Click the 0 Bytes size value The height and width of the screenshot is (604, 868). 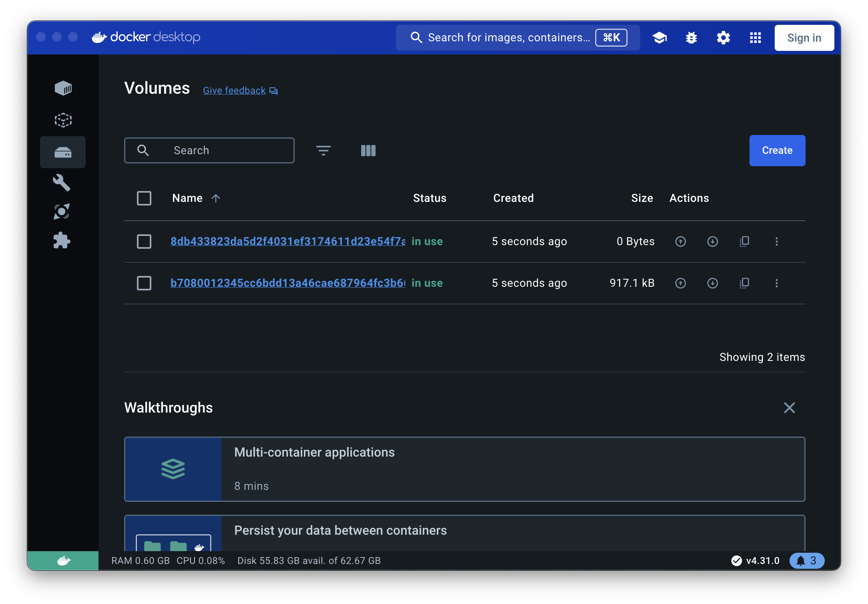[636, 242]
